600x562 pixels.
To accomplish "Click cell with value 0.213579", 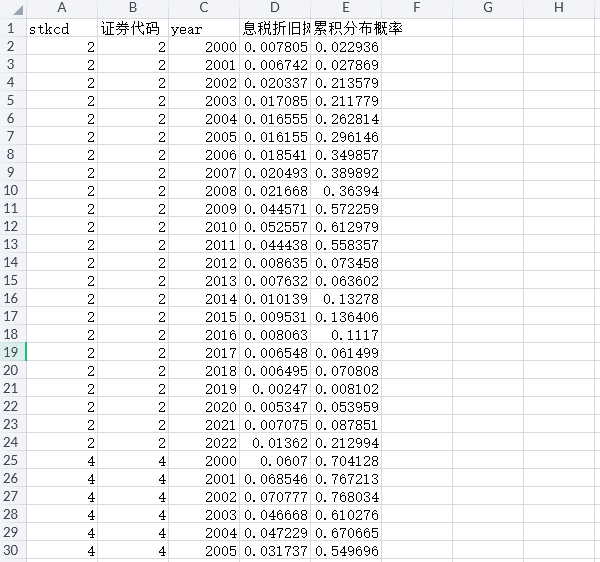I will (346, 83).
